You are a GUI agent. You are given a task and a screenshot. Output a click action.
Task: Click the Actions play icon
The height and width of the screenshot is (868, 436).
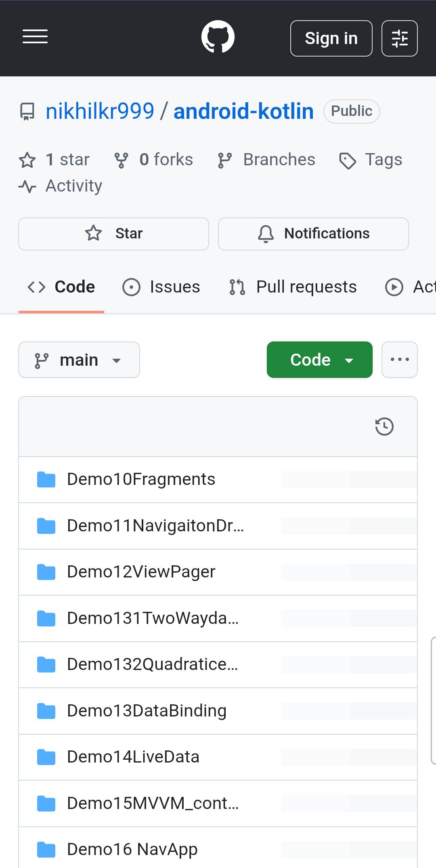pyautogui.click(x=394, y=287)
